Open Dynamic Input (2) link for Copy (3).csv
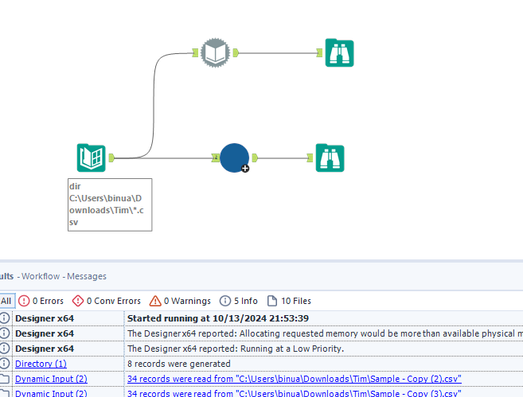 tap(51, 393)
